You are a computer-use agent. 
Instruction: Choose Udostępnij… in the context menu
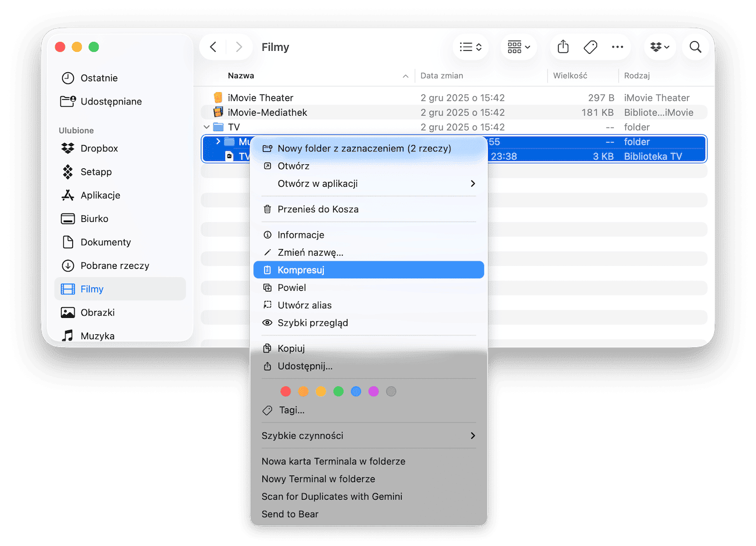pyautogui.click(x=369, y=366)
